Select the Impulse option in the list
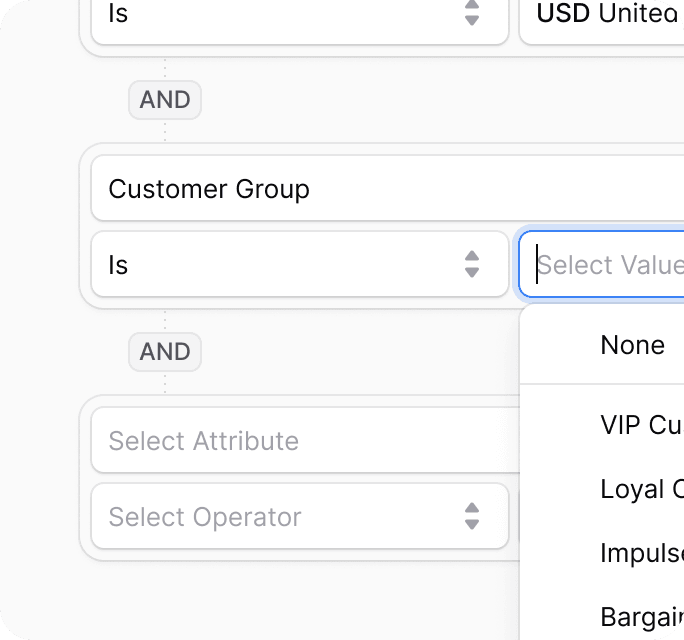 (640, 553)
